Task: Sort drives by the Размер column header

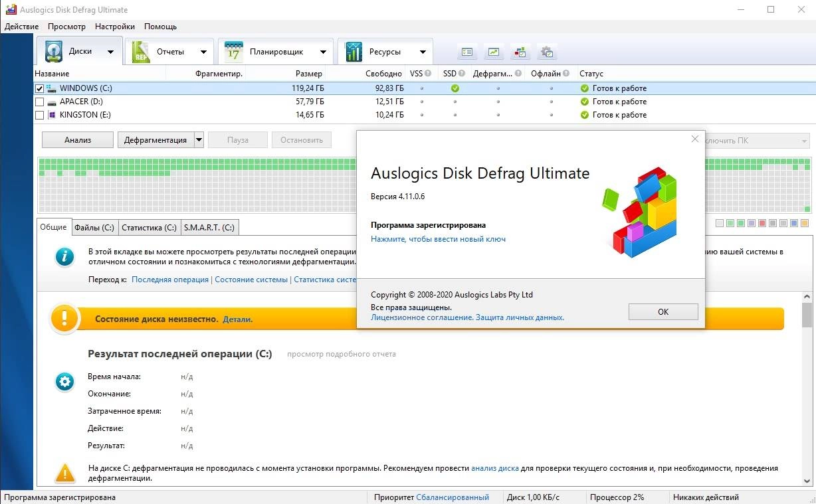Action: point(308,74)
